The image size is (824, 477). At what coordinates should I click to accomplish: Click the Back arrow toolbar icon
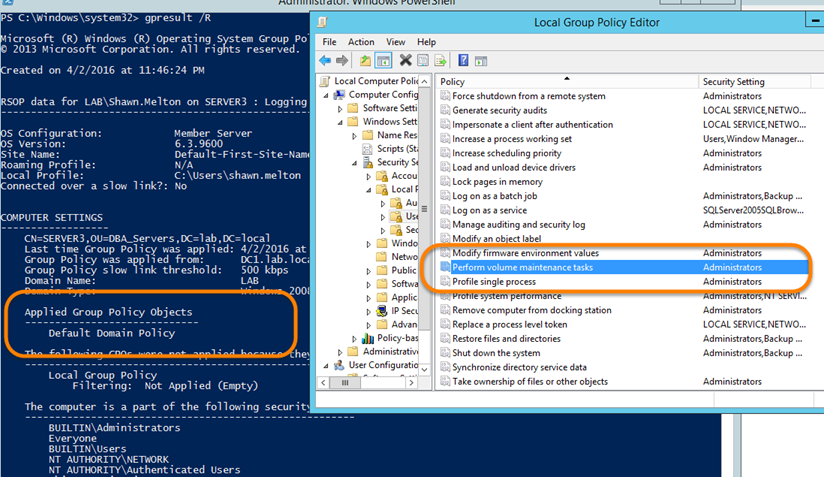pyautogui.click(x=325, y=60)
